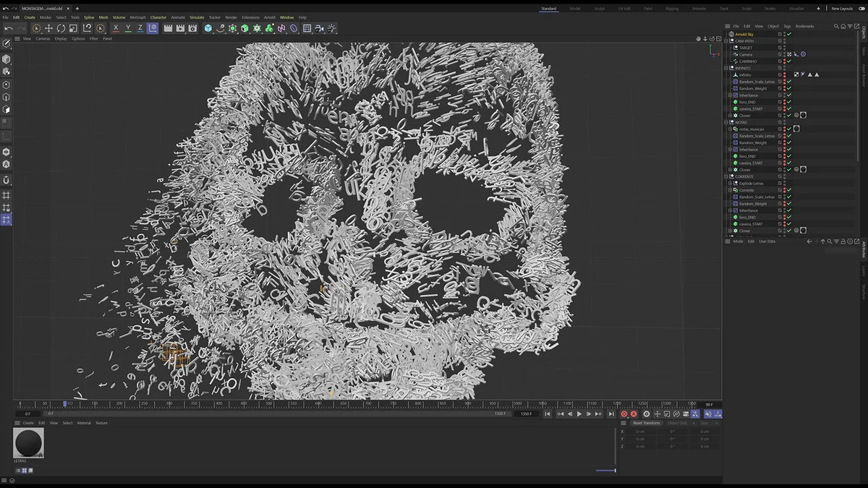The image size is (868, 488).
Task: Open the Simulate menu
Action: tap(197, 17)
